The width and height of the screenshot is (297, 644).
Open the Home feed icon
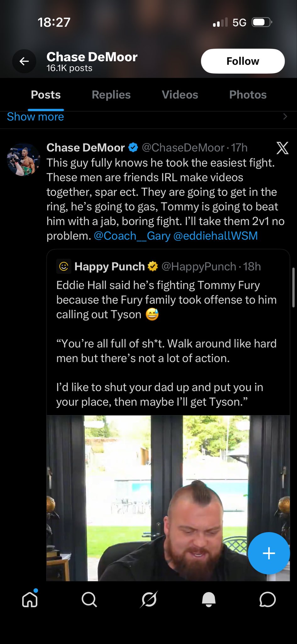30,599
